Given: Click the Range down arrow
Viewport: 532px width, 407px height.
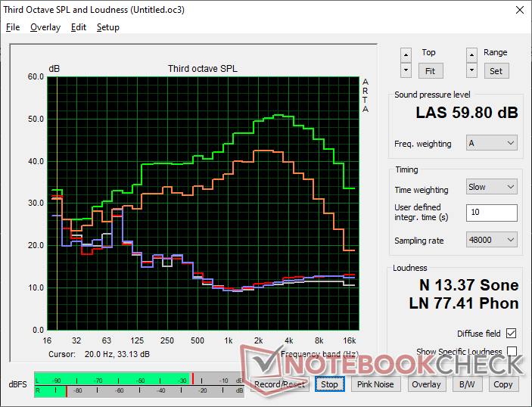Looking at the screenshot, I should (471, 70).
